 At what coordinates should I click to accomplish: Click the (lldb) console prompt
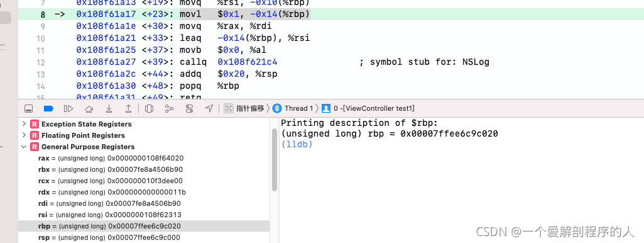click(x=297, y=145)
